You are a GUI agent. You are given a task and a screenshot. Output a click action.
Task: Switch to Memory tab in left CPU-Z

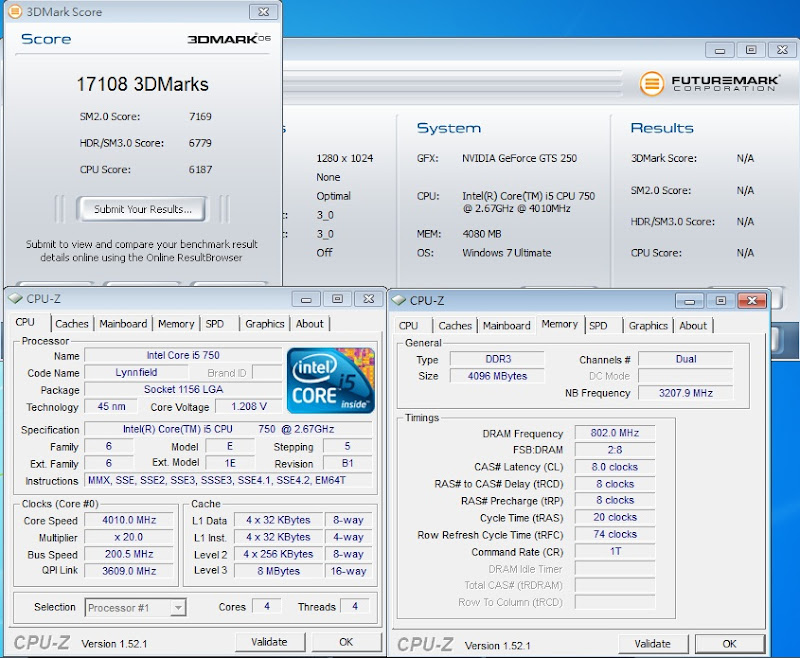176,324
